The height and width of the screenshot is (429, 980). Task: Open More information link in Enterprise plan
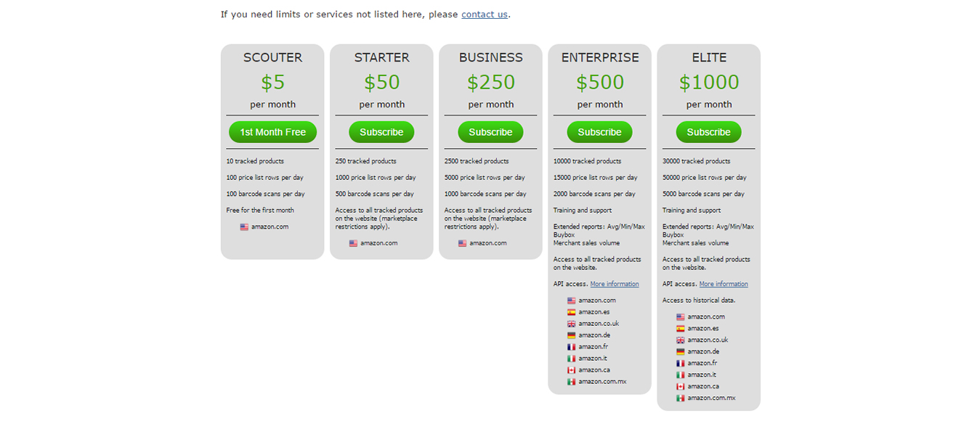point(615,285)
